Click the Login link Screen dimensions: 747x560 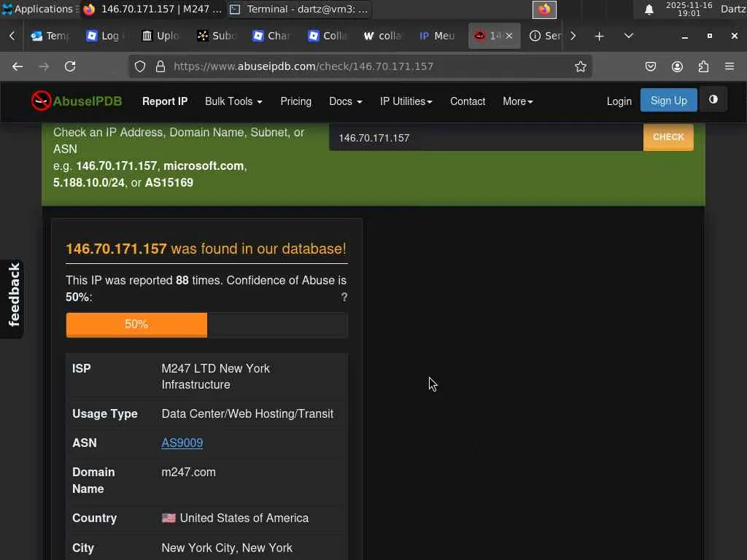pyautogui.click(x=619, y=101)
